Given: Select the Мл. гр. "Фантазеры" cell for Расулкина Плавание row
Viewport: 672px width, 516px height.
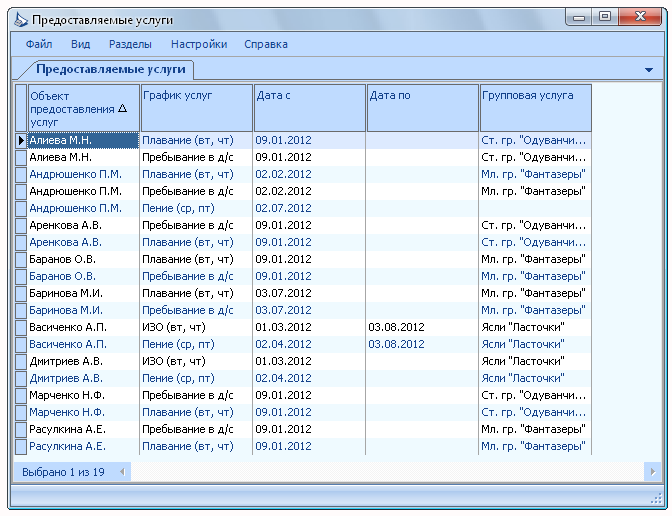Looking at the screenshot, I should [x=535, y=447].
